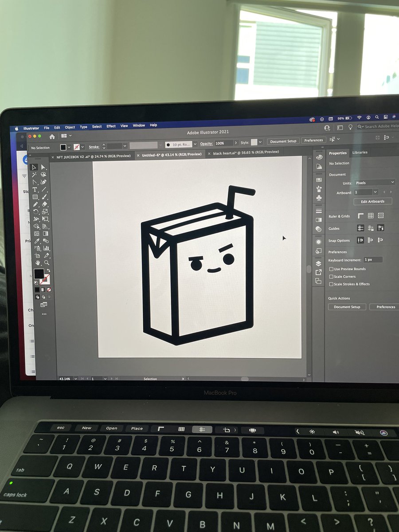Swap fill and stroke colors arrow
The image size is (399, 532).
pyautogui.click(x=48, y=270)
